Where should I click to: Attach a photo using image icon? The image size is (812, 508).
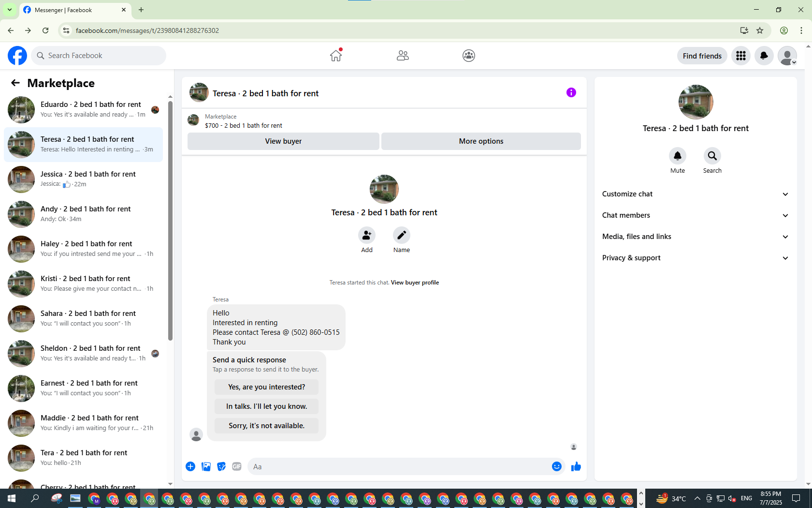point(206,466)
